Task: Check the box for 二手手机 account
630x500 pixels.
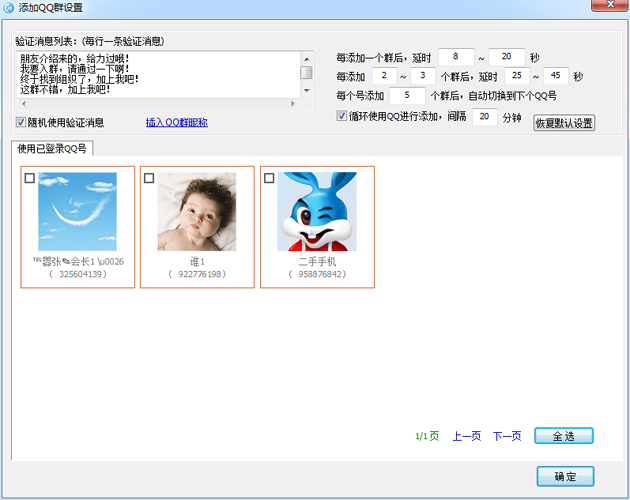Action: coord(269,178)
